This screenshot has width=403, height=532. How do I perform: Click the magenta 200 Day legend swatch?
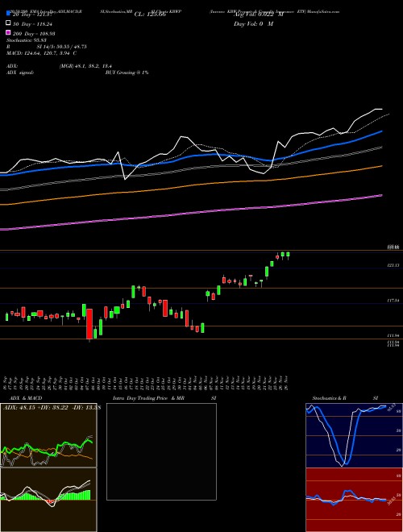click(x=8, y=32)
